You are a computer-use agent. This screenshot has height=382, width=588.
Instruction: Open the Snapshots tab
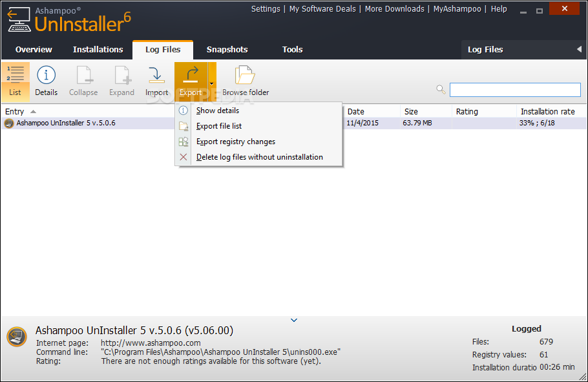click(227, 50)
